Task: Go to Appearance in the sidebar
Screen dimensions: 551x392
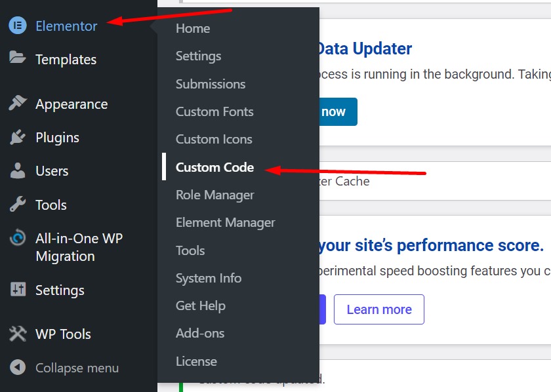Action: point(71,104)
